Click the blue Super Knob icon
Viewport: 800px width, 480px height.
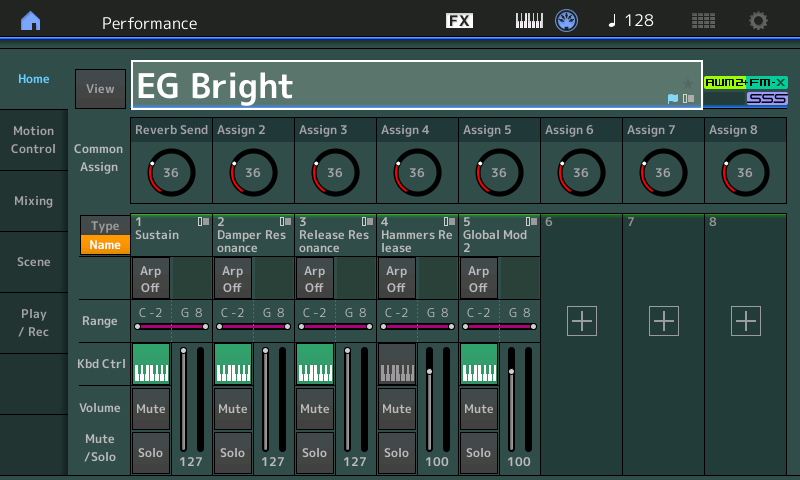click(x=566, y=21)
